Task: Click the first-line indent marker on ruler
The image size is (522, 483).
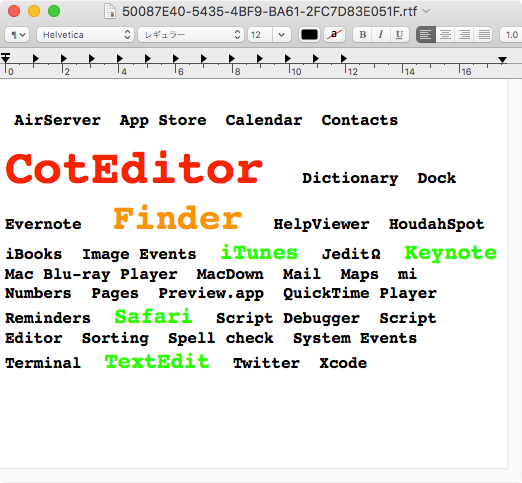Action: 5,55
